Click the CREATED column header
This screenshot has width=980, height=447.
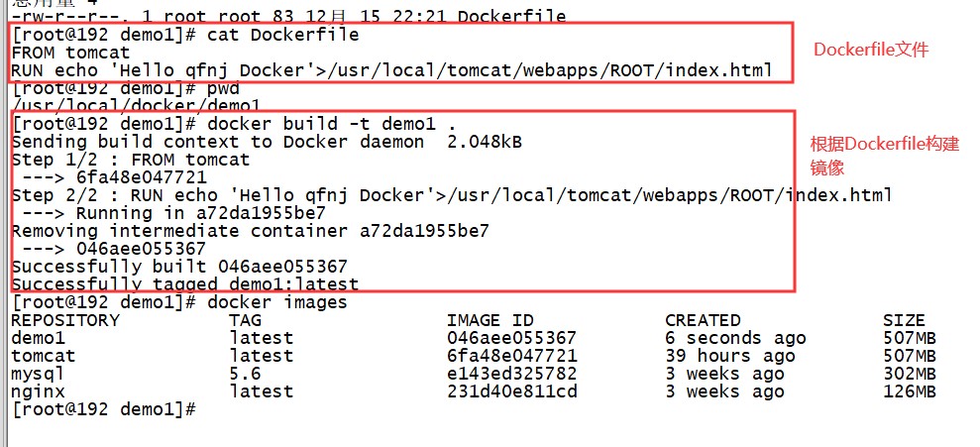703,320
